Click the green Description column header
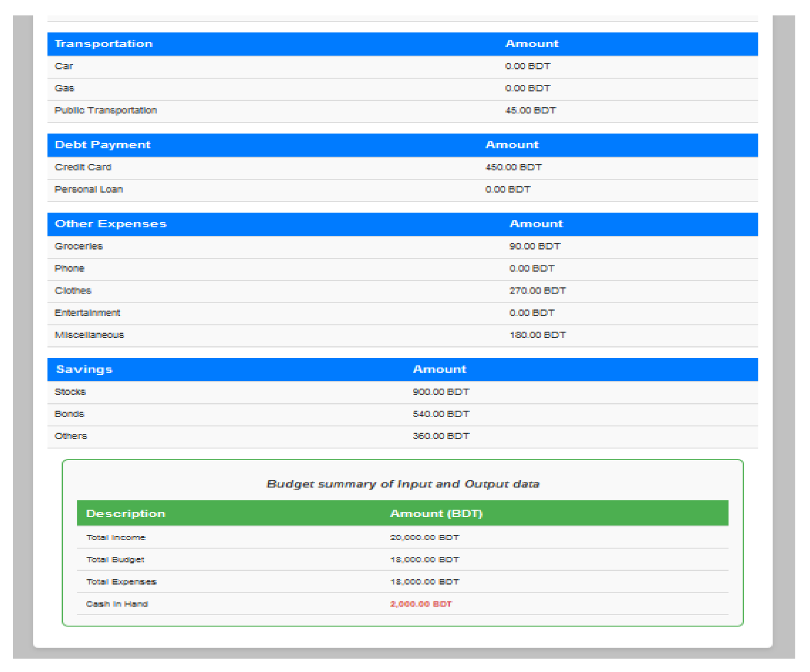The image size is (810, 672). point(126,513)
